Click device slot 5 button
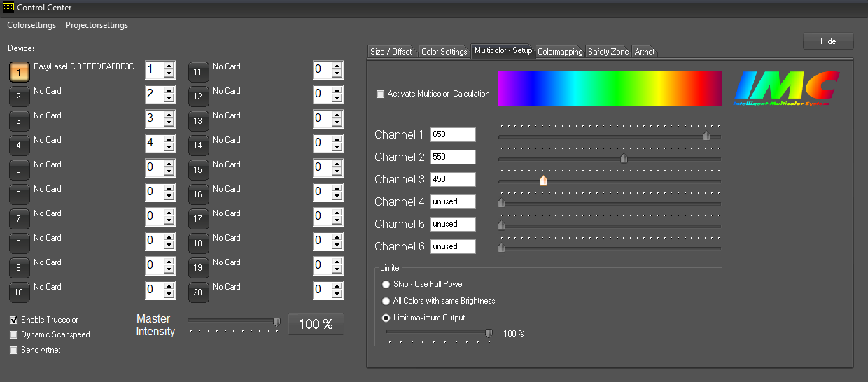Viewport: 868px width, 382px height. (20, 170)
